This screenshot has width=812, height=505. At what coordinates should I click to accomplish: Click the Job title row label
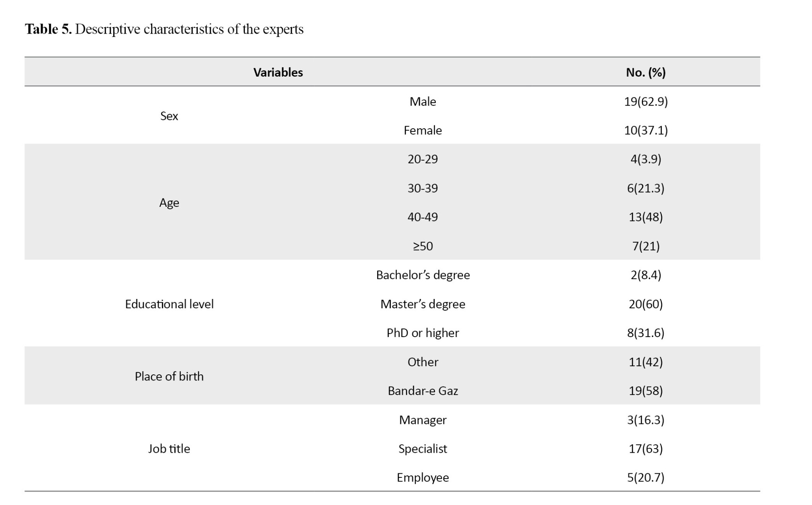click(x=169, y=449)
